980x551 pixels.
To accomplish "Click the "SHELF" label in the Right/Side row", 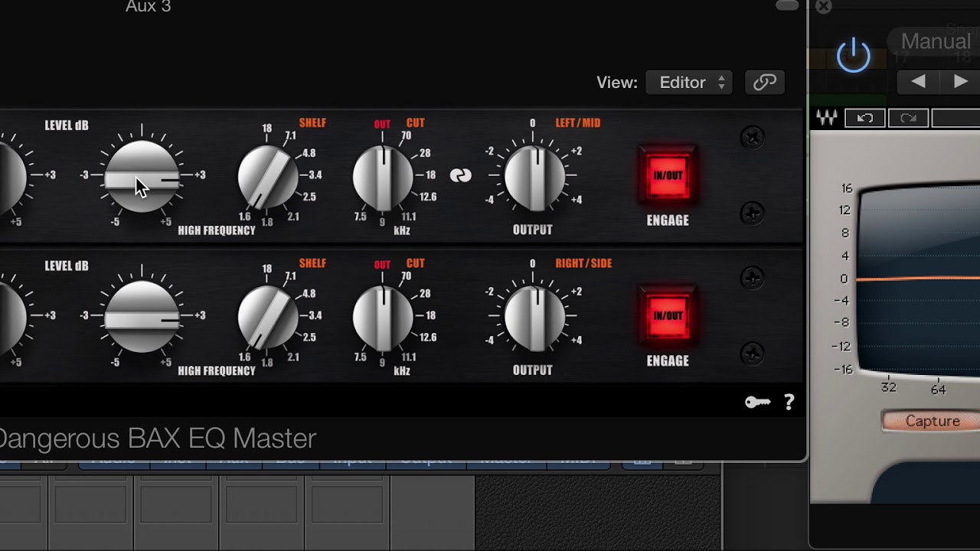I will 312,263.
